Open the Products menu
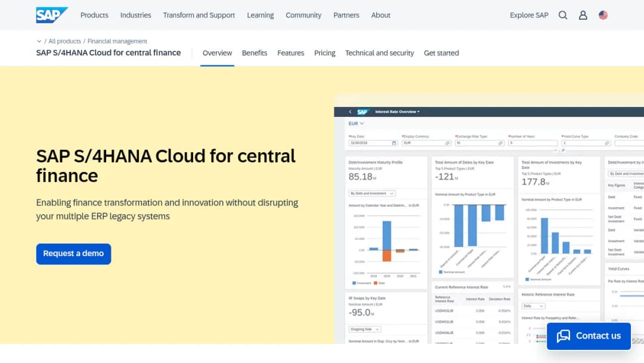Viewport: 644px width, 363px height. pos(94,15)
